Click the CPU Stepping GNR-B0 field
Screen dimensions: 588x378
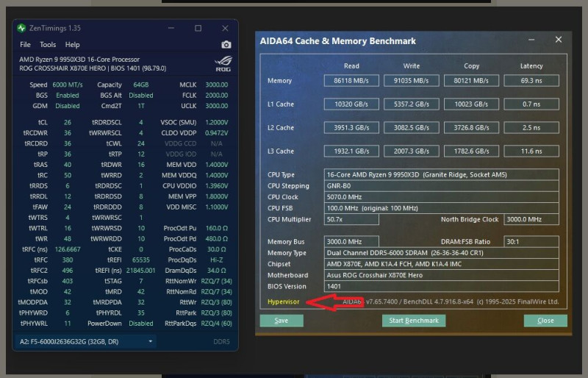442,186
